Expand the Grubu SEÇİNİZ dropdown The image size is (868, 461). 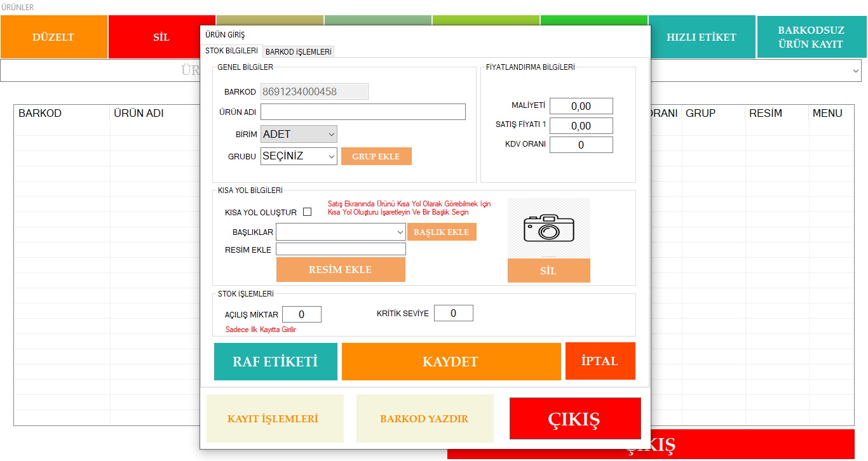299,156
